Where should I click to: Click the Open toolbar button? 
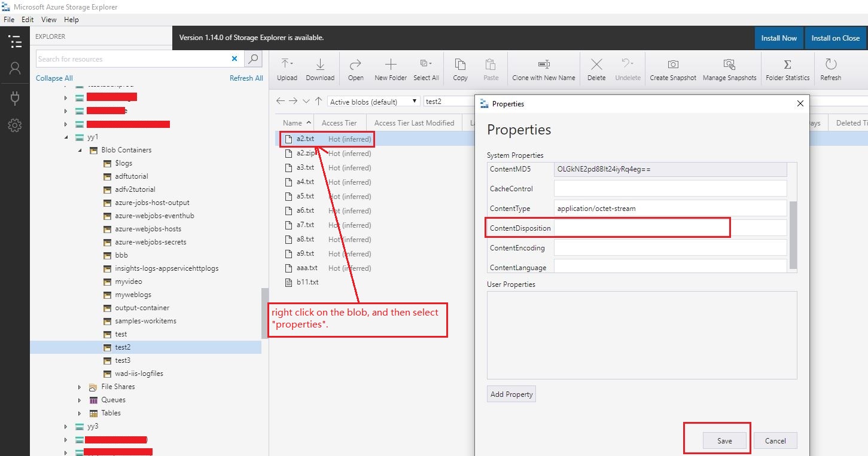[355, 70]
